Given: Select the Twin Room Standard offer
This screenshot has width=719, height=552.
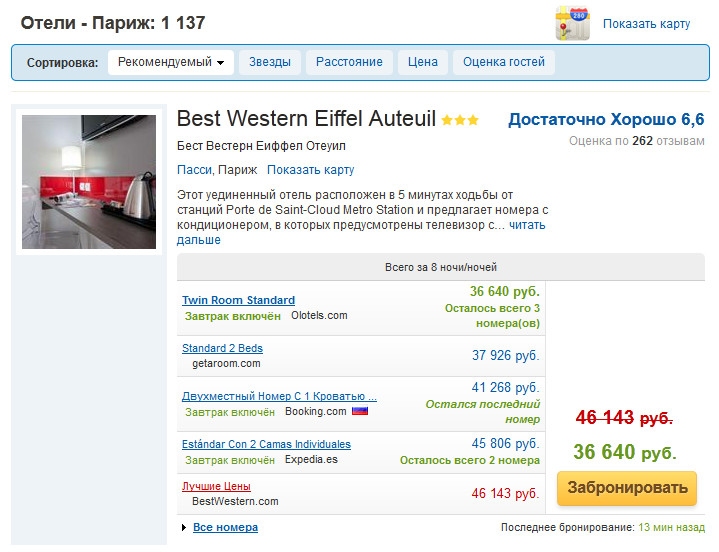Looking at the screenshot, I should coord(238,300).
